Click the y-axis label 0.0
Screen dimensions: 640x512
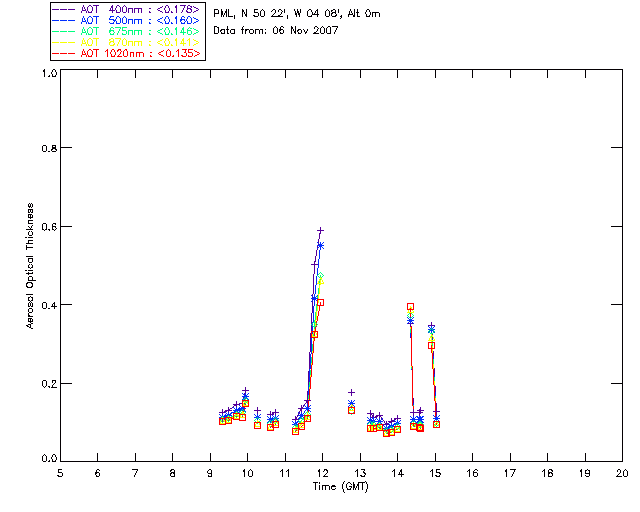point(49,459)
